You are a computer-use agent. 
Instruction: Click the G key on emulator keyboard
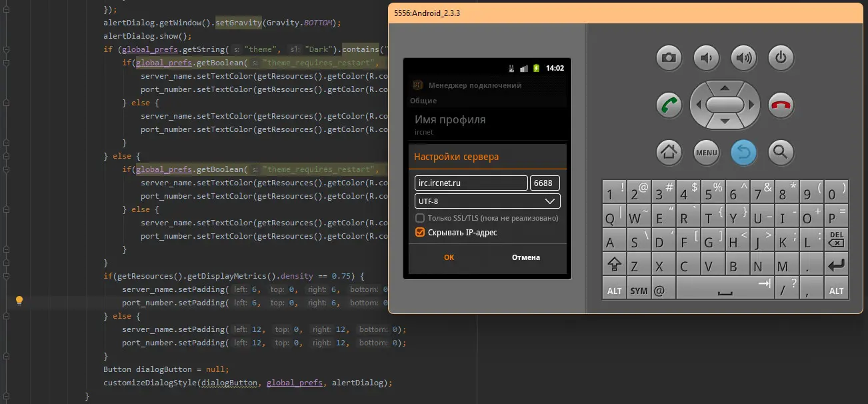(x=713, y=240)
